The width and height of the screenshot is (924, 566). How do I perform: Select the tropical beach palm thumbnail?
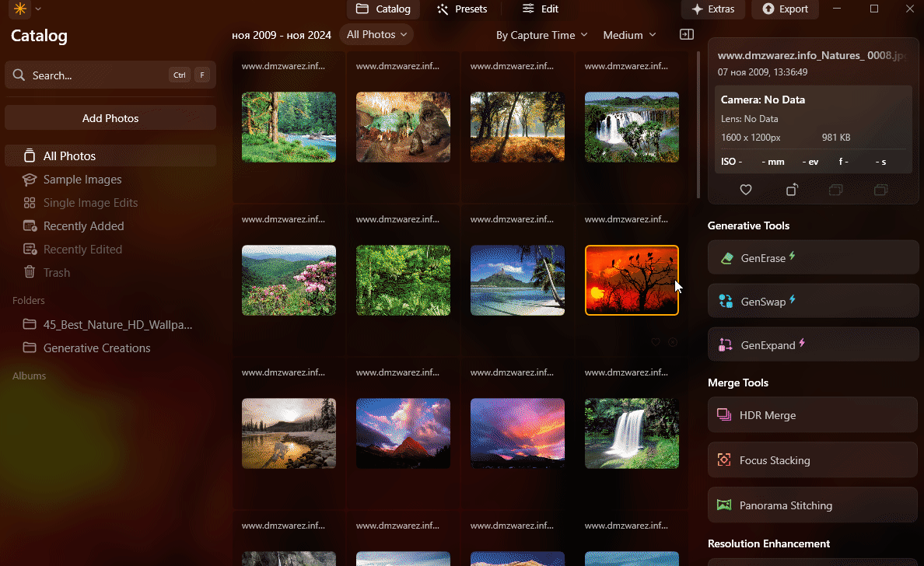pyautogui.click(x=517, y=281)
